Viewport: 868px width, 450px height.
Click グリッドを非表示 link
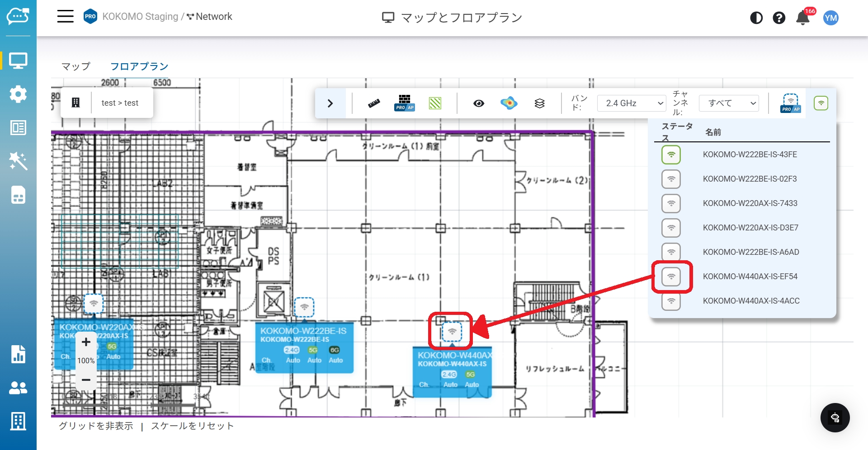click(x=96, y=426)
